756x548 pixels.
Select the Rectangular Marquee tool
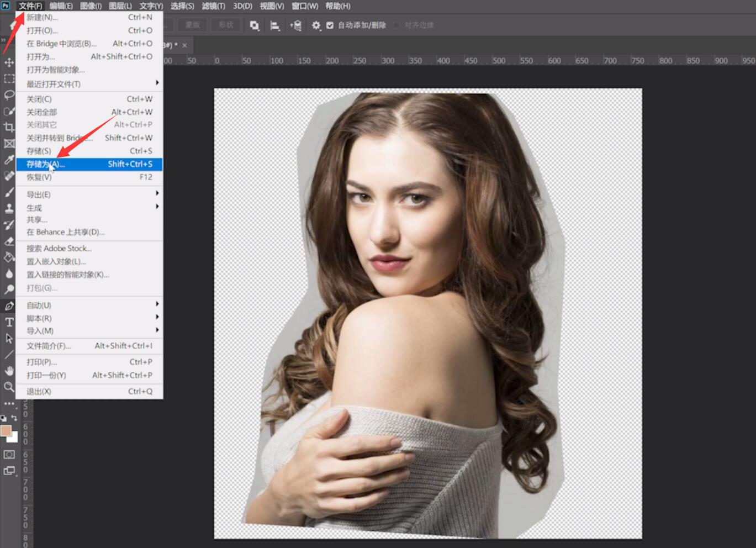pos(9,78)
